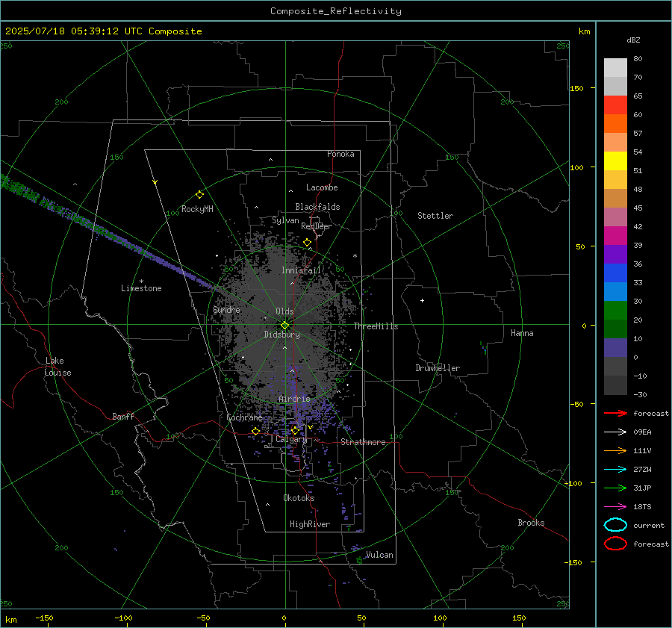Screen dimensions: 672x628
Task: Select the timestamp 2025/07/18 05:39:12 UTC Composite
Action: [x=103, y=31]
